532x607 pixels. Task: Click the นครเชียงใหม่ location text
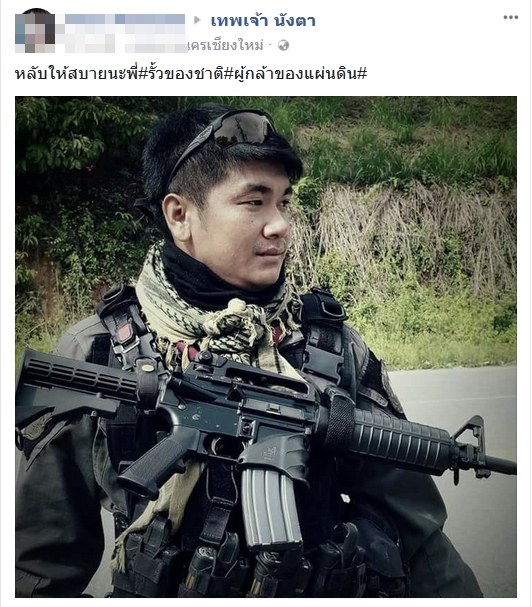tap(225, 45)
